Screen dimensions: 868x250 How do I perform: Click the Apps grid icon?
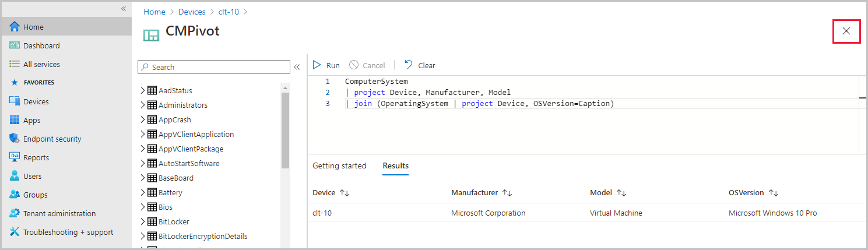point(15,120)
